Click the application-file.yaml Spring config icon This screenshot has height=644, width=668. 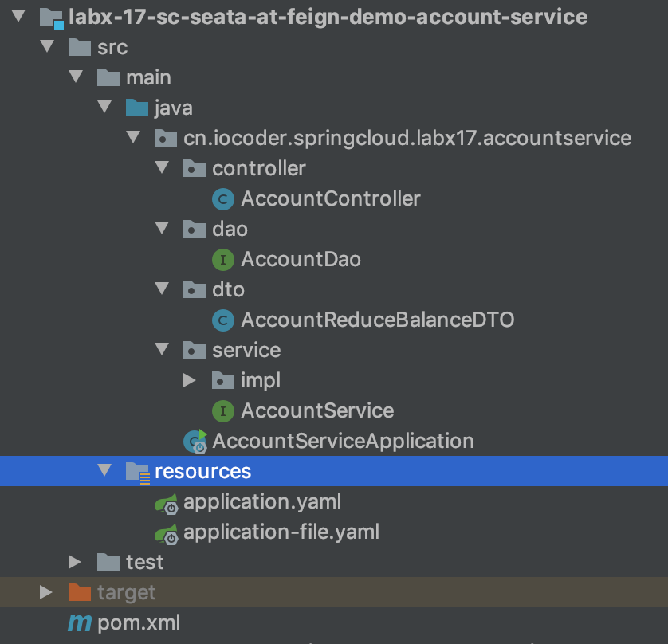166,532
